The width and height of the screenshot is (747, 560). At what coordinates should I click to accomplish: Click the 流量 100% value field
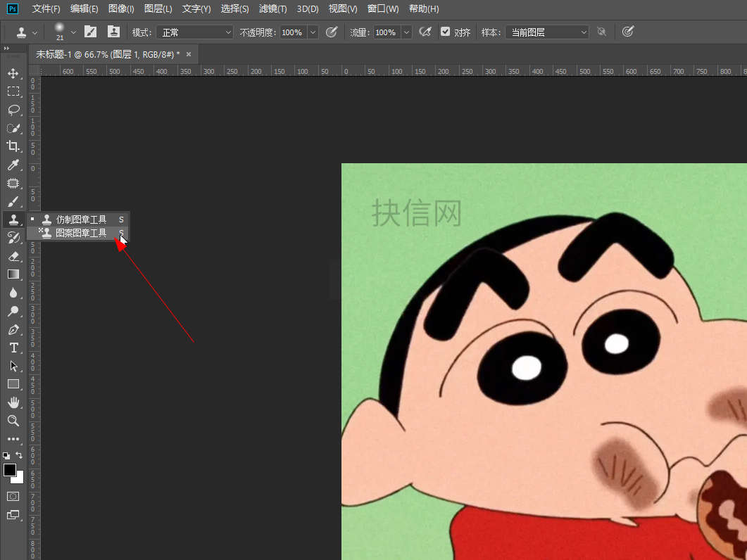387,32
